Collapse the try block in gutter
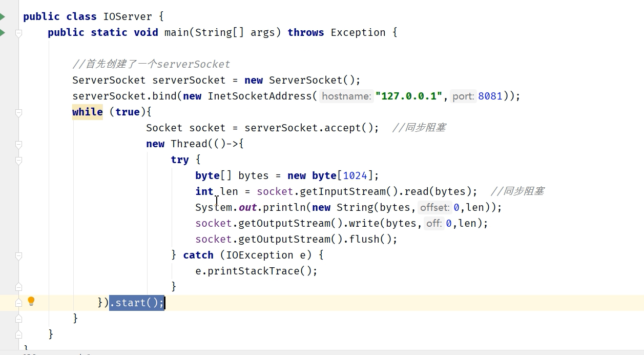644x355 pixels. click(x=18, y=160)
